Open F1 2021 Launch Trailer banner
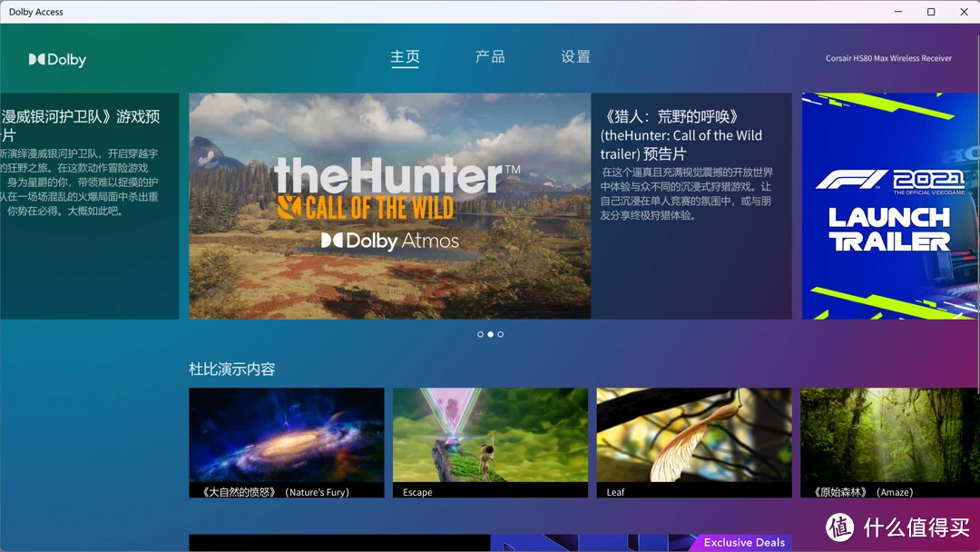Screen dimensions: 980x552 point(891,206)
